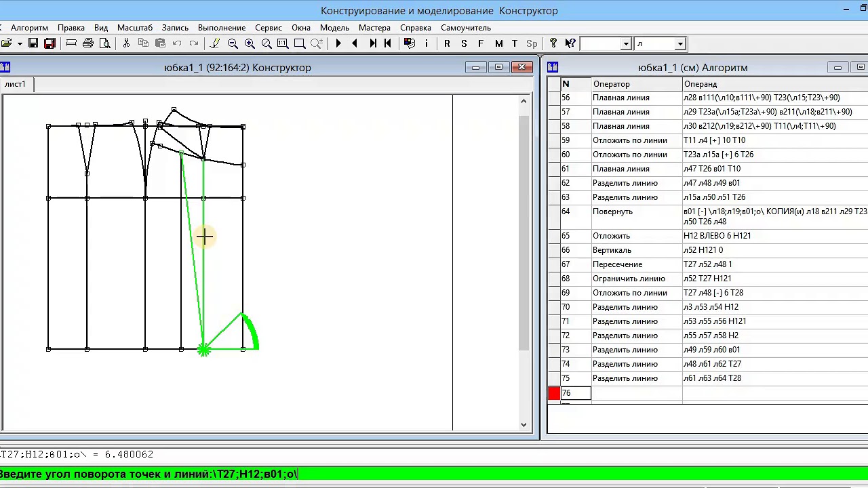This screenshot has height=488, width=868.
Task: Click the F toolbar button
Action: (x=481, y=43)
